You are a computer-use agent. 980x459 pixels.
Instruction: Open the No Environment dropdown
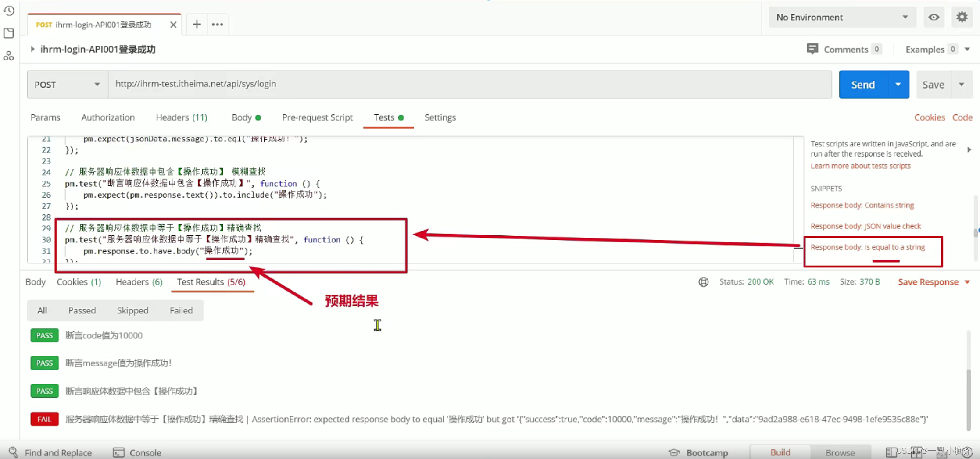pos(842,17)
